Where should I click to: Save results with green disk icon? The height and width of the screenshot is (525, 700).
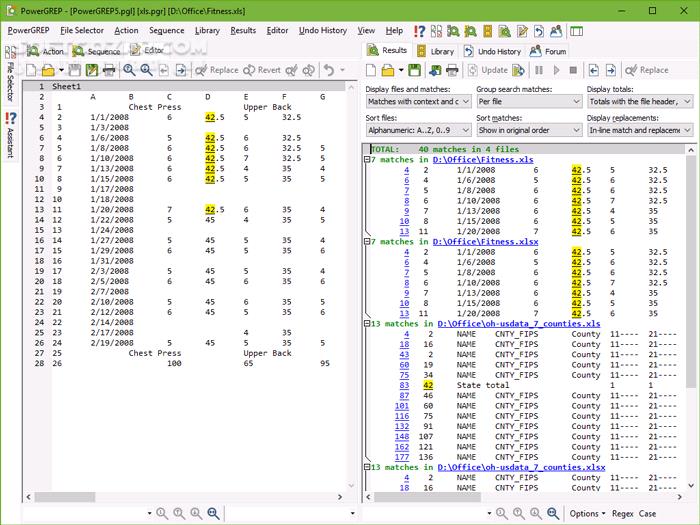pos(415,70)
